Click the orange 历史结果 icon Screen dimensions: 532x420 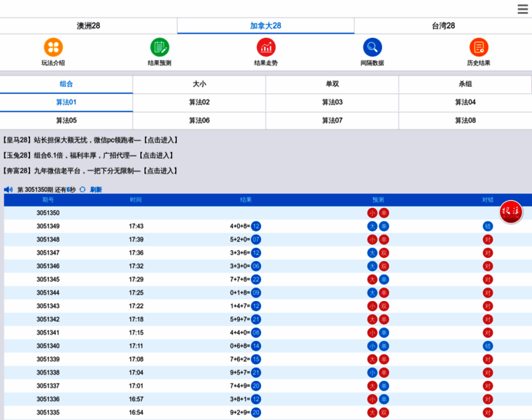[x=479, y=48]
